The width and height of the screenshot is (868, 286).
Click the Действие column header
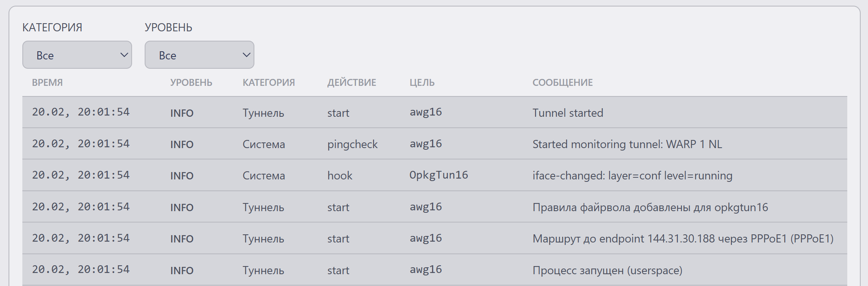point(352,83)
